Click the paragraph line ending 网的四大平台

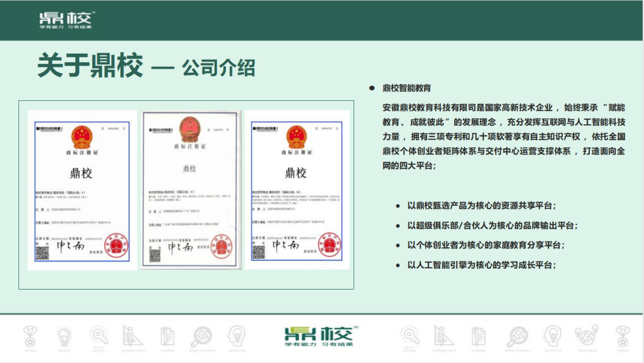click(x=409, y=165)
